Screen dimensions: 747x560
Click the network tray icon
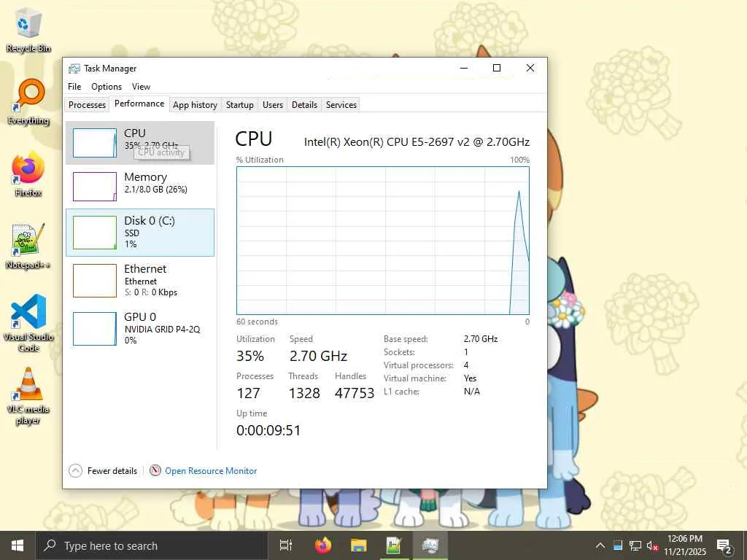(x=635, y=545)
